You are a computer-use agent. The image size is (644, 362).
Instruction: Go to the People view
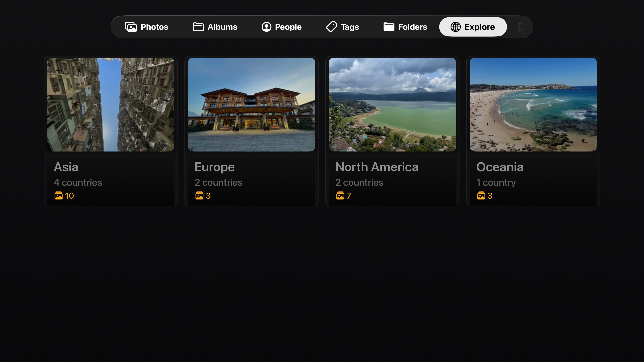point(282,27)
